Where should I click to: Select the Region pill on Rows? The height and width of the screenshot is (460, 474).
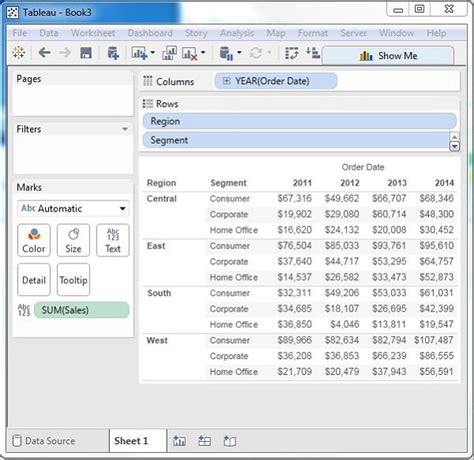[x=300, y=121]
